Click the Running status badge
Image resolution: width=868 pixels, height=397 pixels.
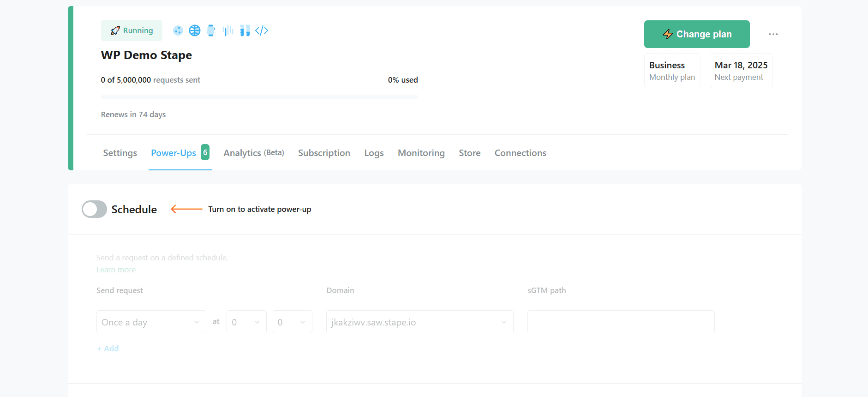coord(132,30)
